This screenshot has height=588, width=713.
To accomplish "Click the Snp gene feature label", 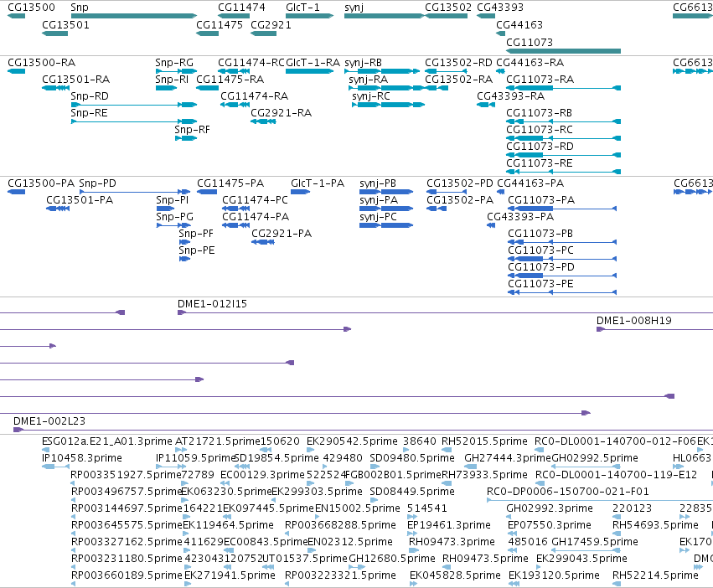I will pos(80,8).
